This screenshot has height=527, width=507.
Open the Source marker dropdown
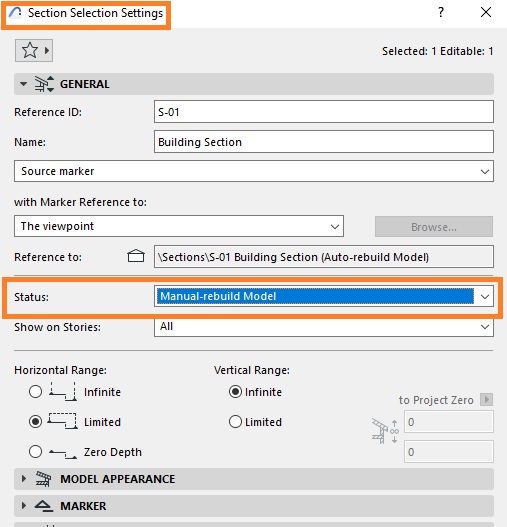(254, 171)
